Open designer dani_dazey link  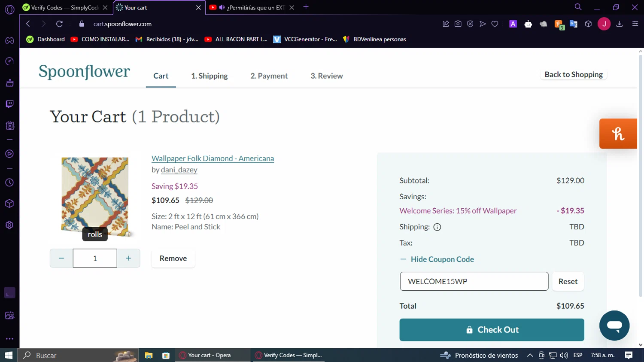pos(179,170)
